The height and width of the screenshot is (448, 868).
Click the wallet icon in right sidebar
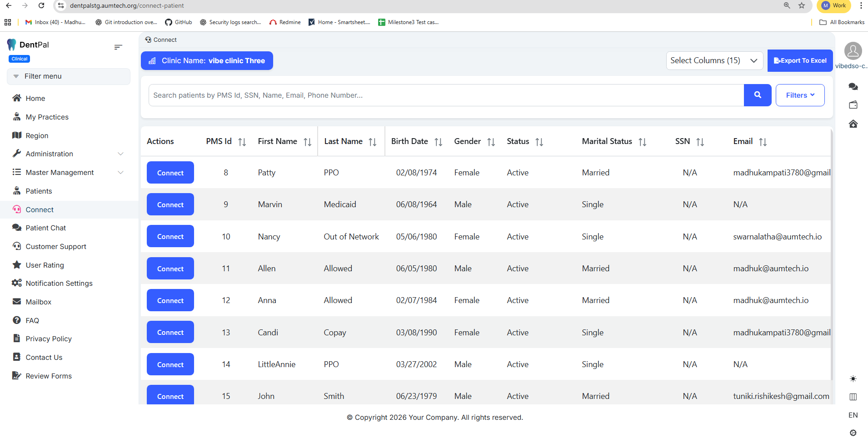853,105
